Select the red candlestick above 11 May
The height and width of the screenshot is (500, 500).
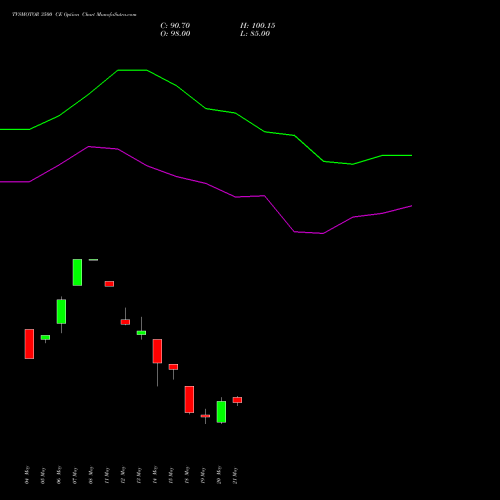point(109,284)
